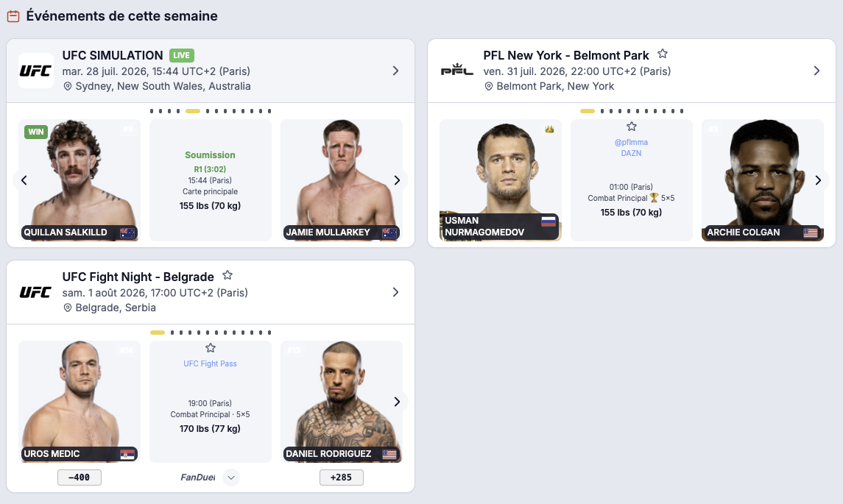This screenshot has height=504, width=843.
Task: Expand the FanDuel sportsbook dropdown
Action: point(231,477)
